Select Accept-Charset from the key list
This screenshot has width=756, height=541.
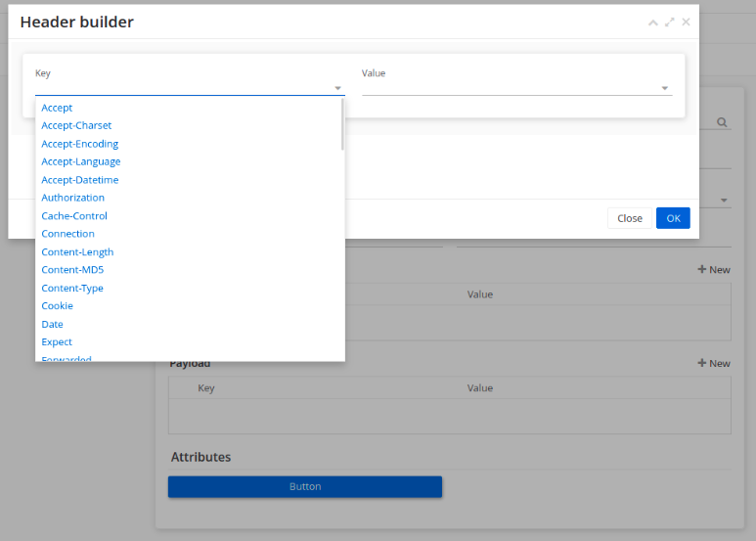point(76,126)
